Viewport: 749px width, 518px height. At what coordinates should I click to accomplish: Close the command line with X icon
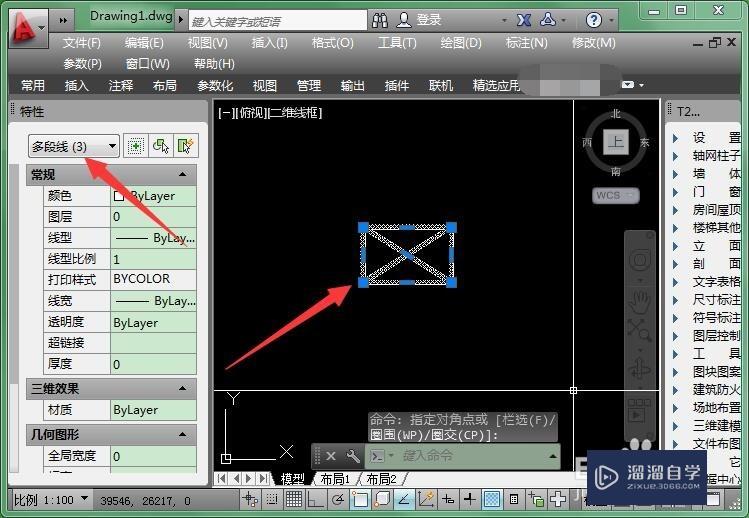pos(331,456)
